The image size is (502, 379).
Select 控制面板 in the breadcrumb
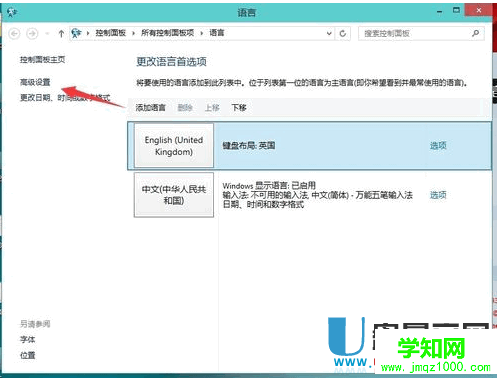click(111, 33)
